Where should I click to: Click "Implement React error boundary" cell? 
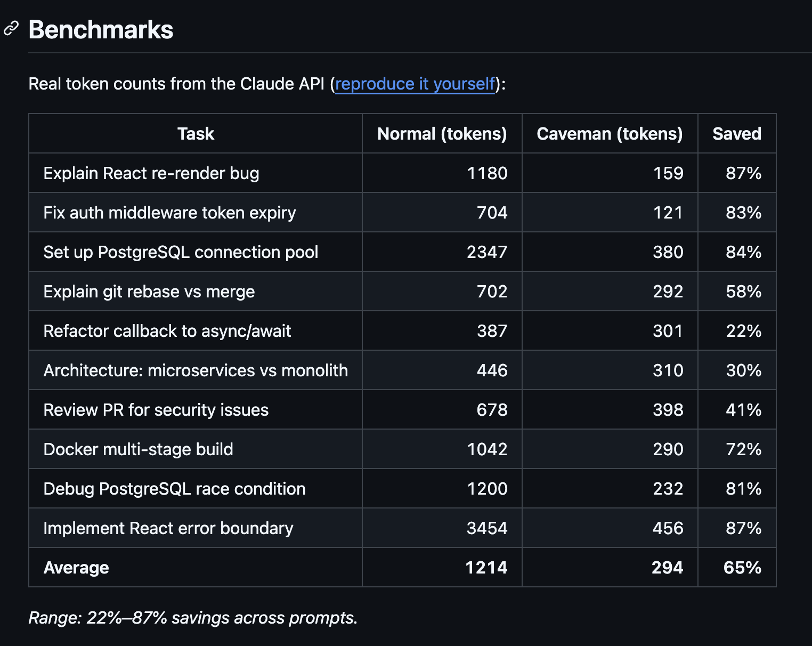(x=168, y=528)
